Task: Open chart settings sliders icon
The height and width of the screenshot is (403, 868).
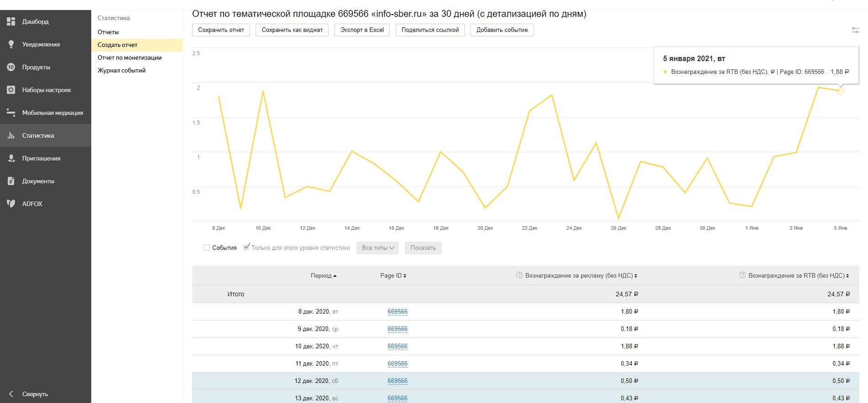Action: 855,30
